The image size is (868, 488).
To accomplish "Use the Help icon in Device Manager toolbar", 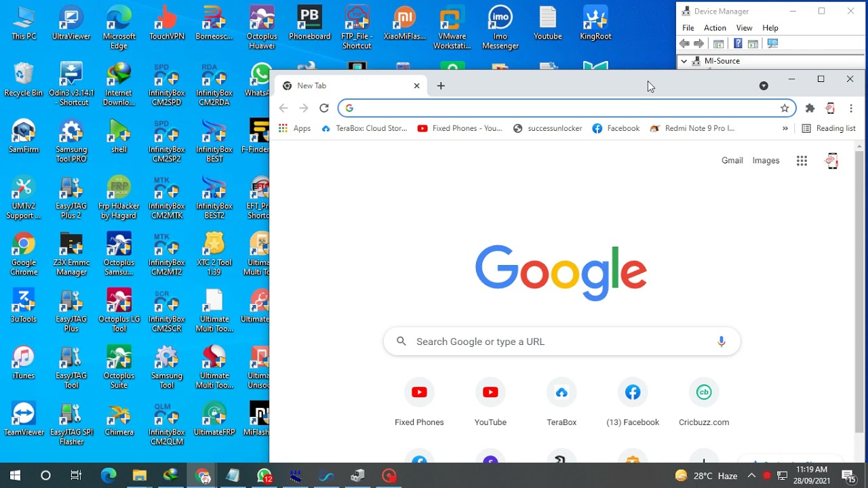I will (x=738, y=43).
